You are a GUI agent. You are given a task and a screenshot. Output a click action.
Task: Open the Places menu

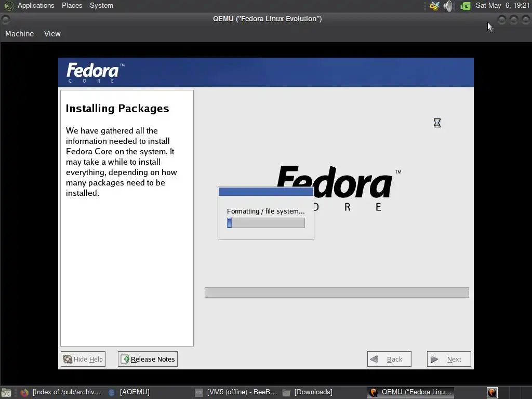coord(72,5)
